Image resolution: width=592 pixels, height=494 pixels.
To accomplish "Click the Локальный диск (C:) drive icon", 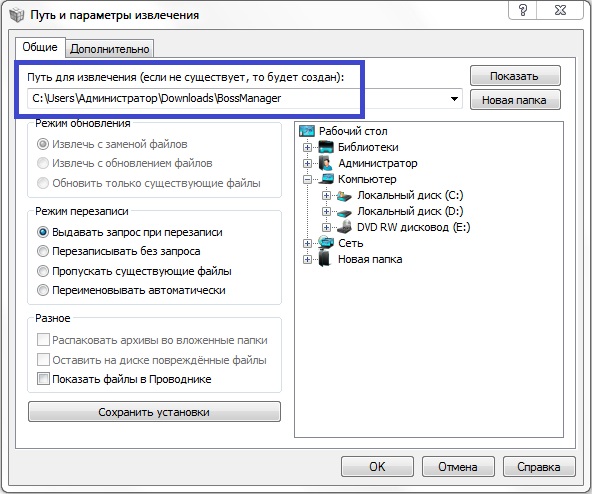I will tap(344, 195).
